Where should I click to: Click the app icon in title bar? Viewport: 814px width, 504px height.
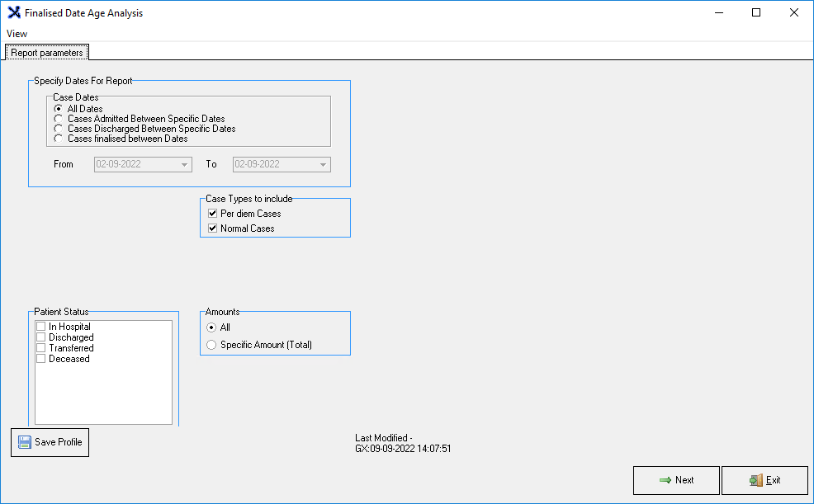point(13,13)
